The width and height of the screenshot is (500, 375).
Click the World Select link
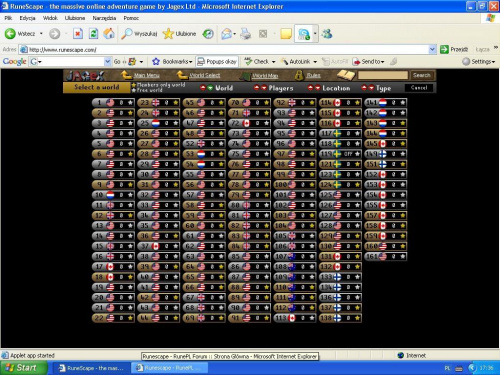point(205,75)
